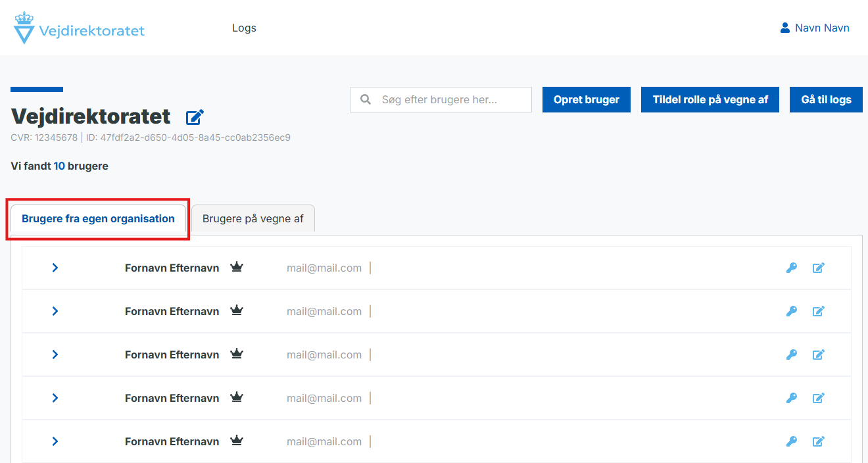Edit the fourth user via pencil icon
868x463 pixels.
(819, 398)
